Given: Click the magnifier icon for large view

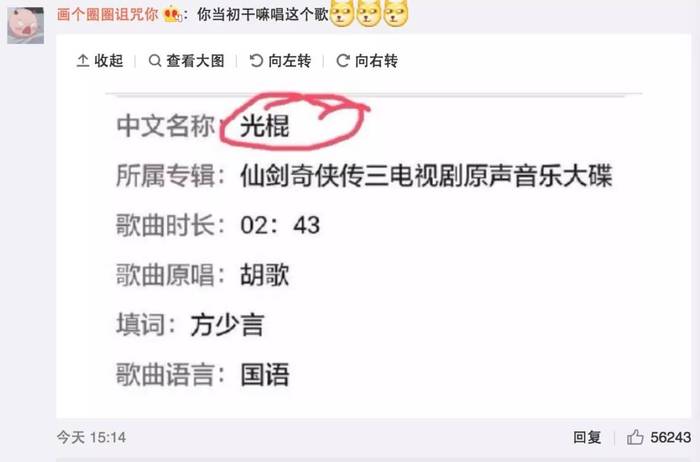Looking at the screenshot, I should (x=155, y=61).
